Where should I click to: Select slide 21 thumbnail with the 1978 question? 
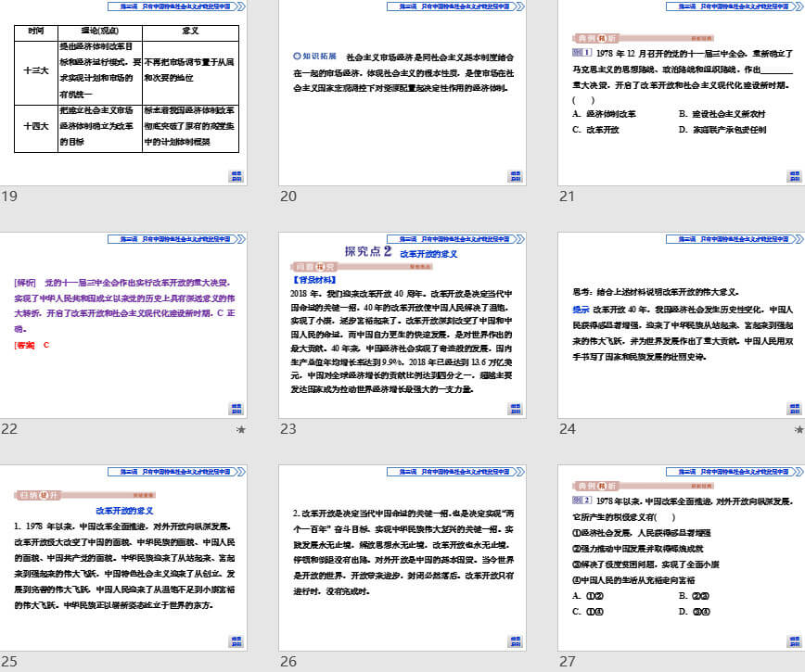point(682,93)
